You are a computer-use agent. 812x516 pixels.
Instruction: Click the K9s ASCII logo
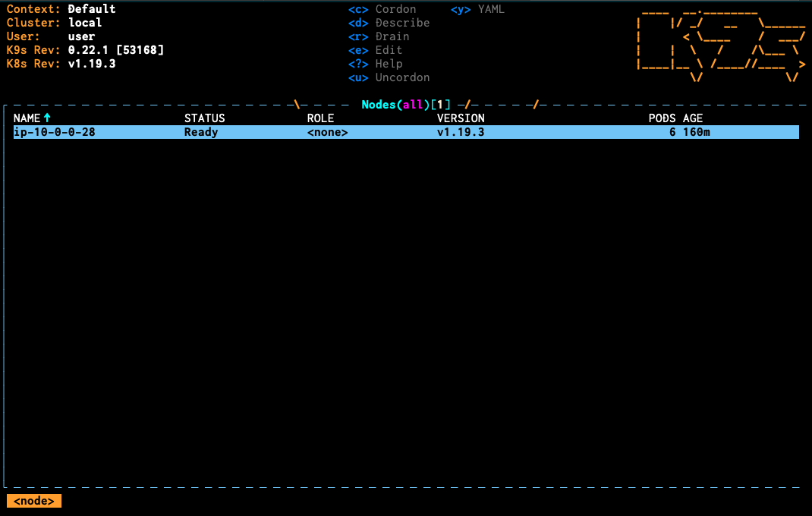tap(719, 43)
